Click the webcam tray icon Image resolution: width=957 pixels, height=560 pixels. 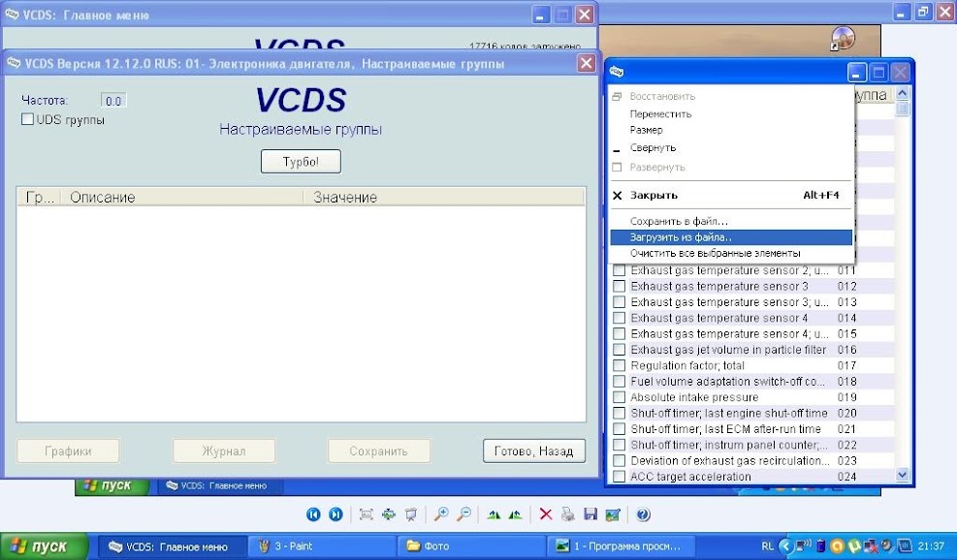(x=886, y=546)
